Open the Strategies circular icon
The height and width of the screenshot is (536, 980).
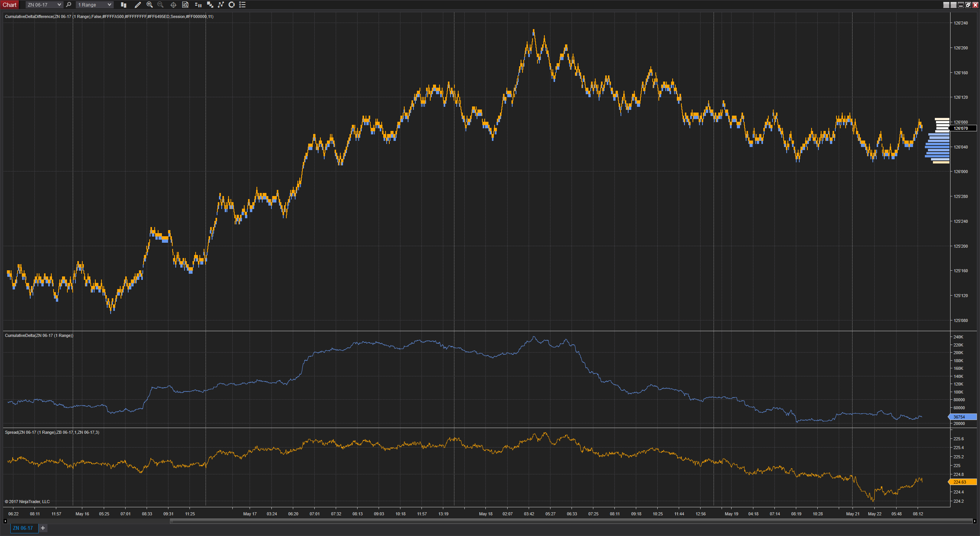pyautogui.click(x=232, y=5)
